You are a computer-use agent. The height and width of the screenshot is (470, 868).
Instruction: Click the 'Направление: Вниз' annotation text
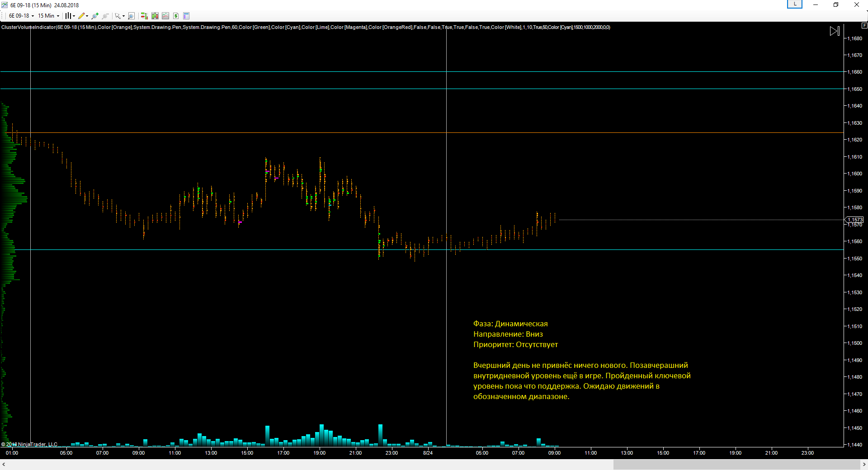(x=508, y=334)
